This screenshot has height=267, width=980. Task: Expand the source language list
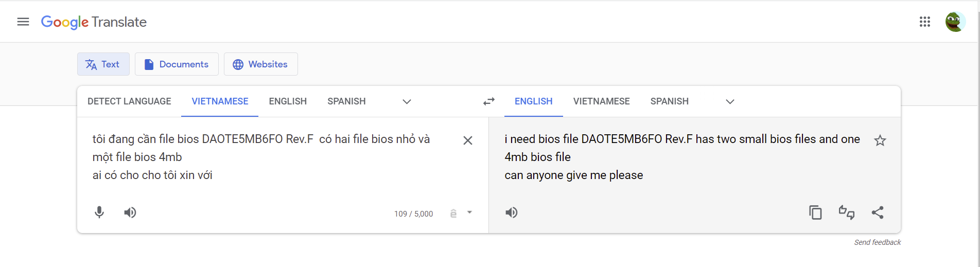tap(407, 101)
